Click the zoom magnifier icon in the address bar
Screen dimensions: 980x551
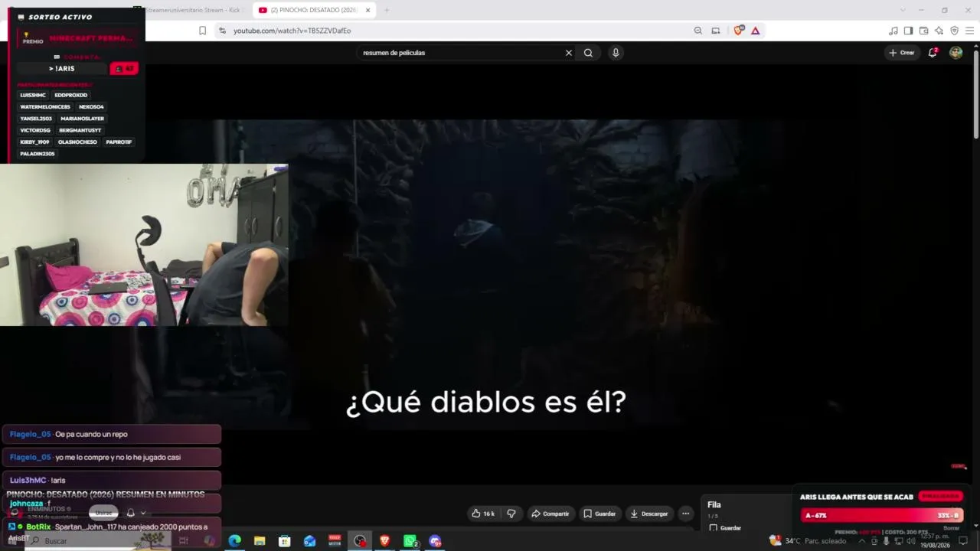point(697,31)
